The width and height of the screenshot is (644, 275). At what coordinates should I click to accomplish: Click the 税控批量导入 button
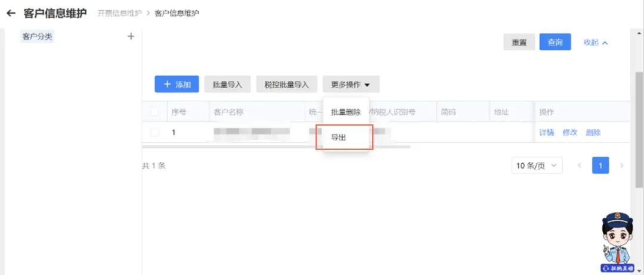pyautogui.click(x=287, y=85)
